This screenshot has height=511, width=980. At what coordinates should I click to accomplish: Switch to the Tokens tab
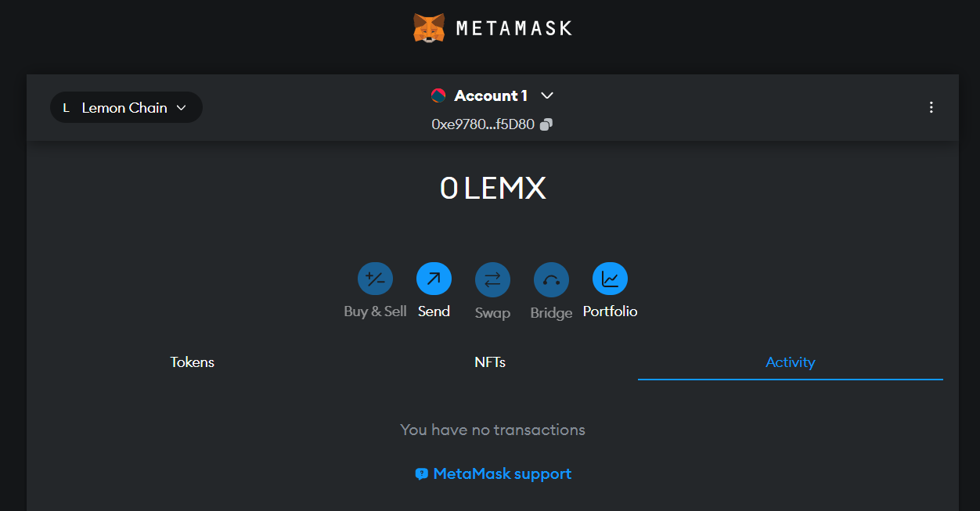point(192,362)
